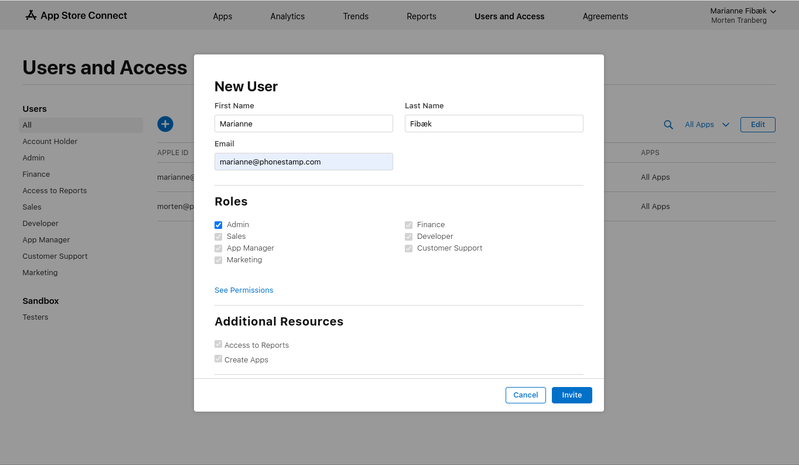Image resolution: width=799 pixels, height=465 pixels.
Task: Click the Edit button
Action: pos(758,125)
